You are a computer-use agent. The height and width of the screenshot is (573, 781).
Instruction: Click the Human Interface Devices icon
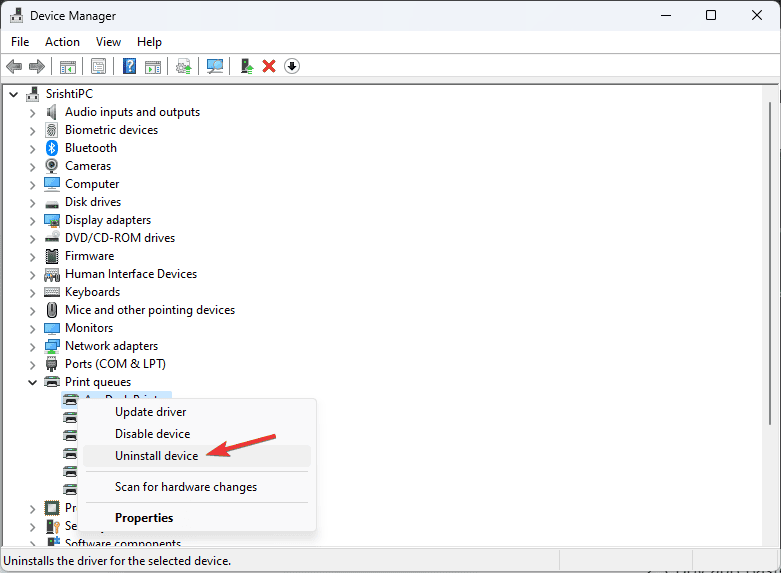pos(52,274)
